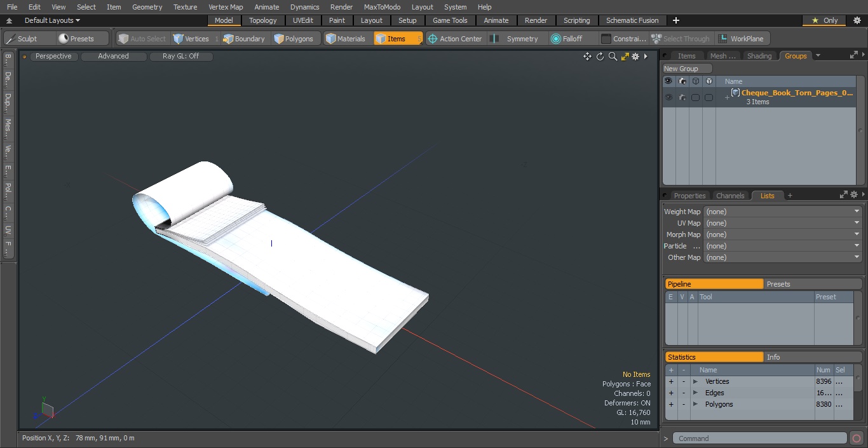Switch to the UVEdit layout tab
The height and width of the screenshot is (448, 868).
click(x=302, y=20)
